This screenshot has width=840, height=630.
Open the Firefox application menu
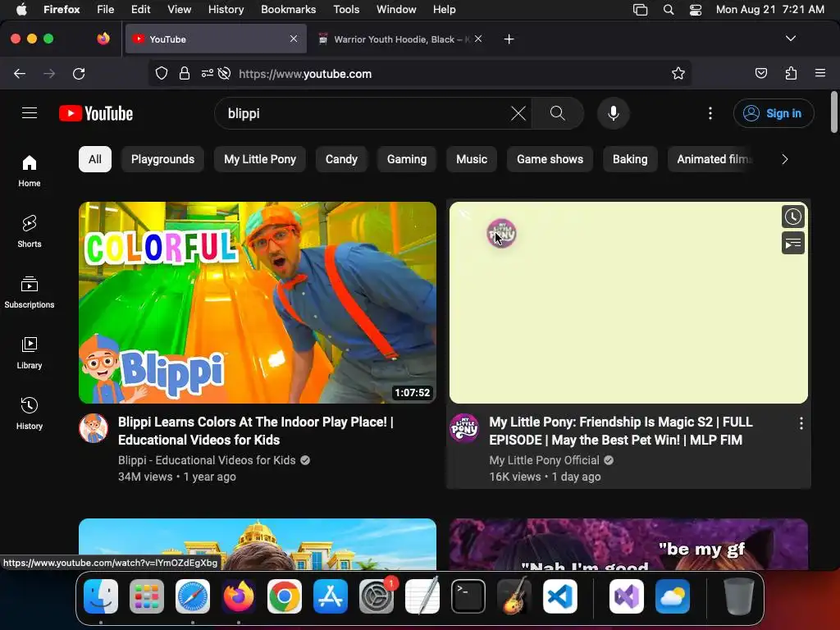[x=820, y=73]
